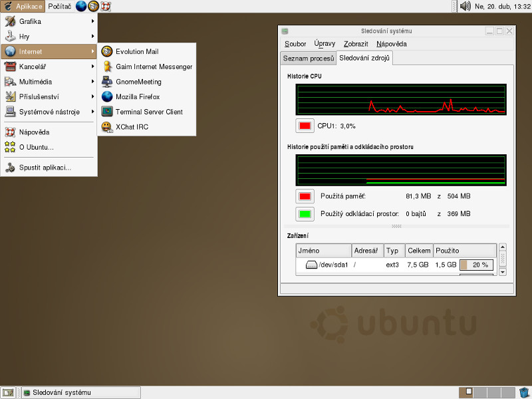Click the Aplikace panel menu
Image resolution: width=532 pixels, height=399 pixels.
pos(23,6)
